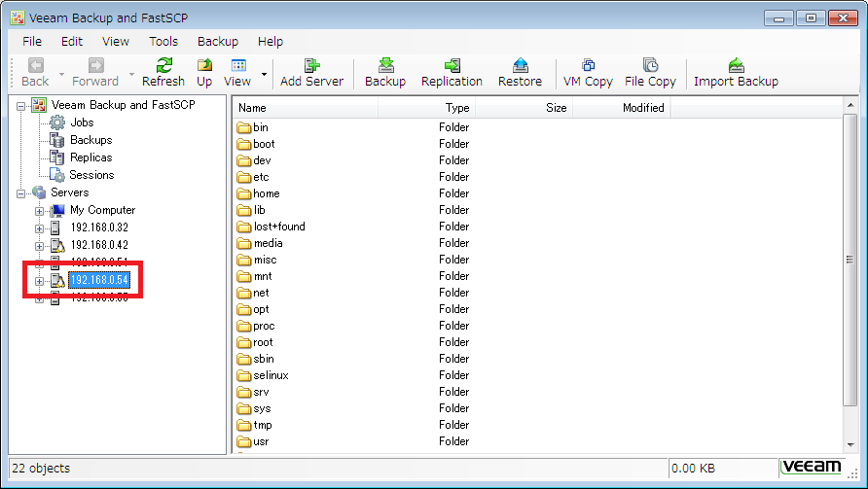Click the file list scrollbar up arrow
The height and width of the screenshot is (489, 868).
(x=850, y=105)
